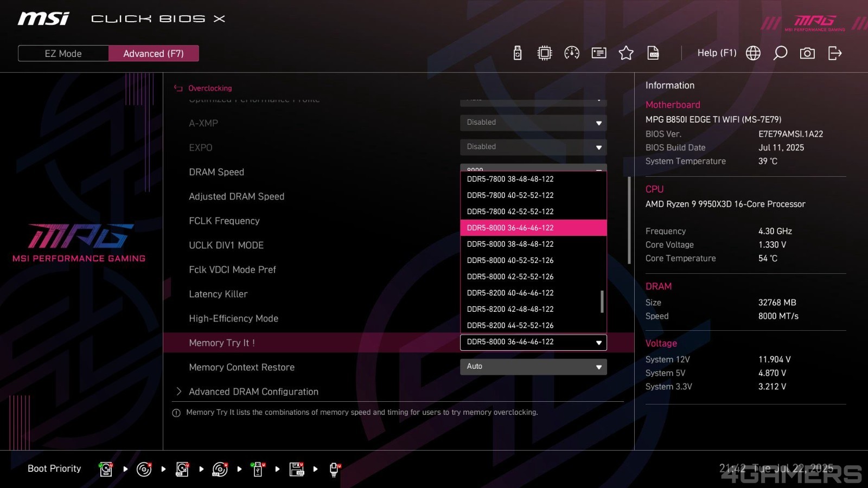The height and width of the screenshot is (488, 868).
Task: Click the Voltage heading in Information
Action: 661,343
